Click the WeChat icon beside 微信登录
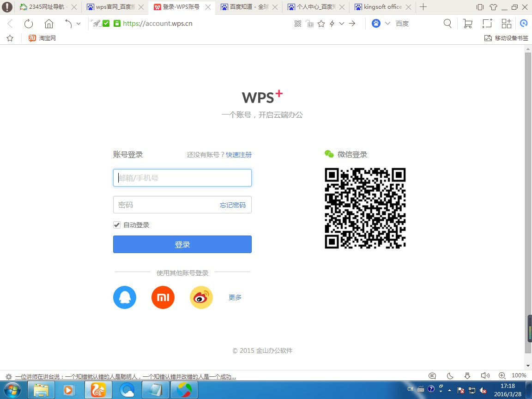Image resolution: width=532 pixels, height=399 pixels. click(x=329, y=154)
